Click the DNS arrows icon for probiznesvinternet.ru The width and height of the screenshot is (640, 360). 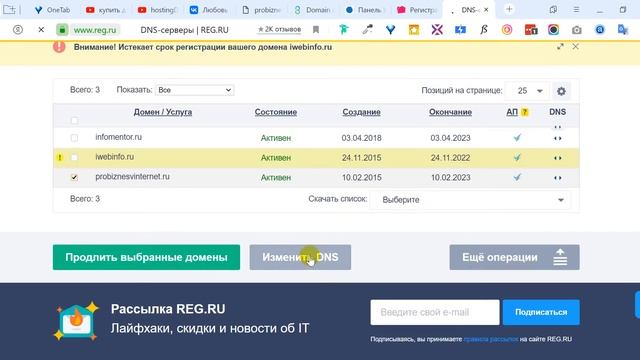[558, 178]
